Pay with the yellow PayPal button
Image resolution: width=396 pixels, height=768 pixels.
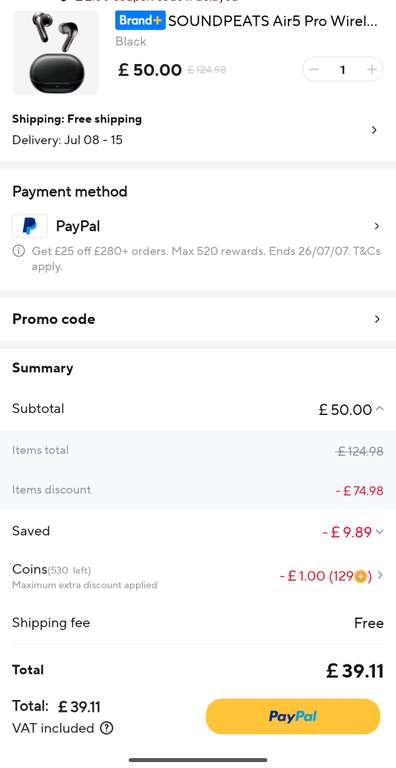click(293, 717)
